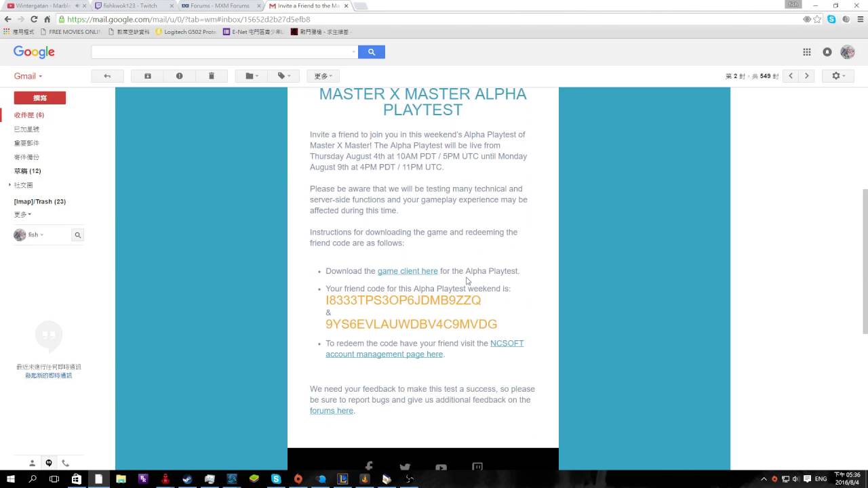Open the 應用程式 apps bookmark shortcut
Viewport: 868px width, 488px height.
(x=18, y=32)
